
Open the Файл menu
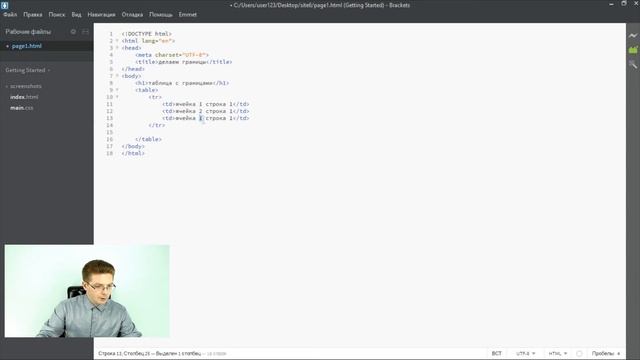pos(10,14)
